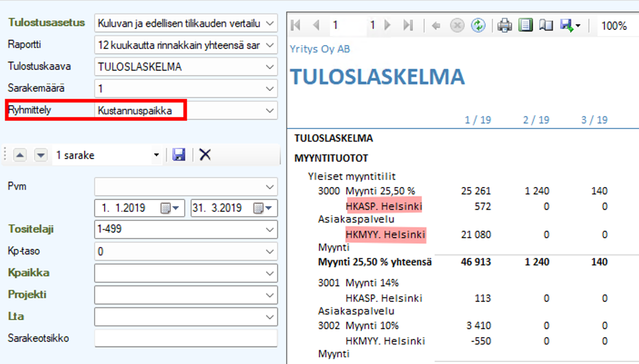Click the print report icon
Viewport: 639px width, 364px height.
pos(505,26)
